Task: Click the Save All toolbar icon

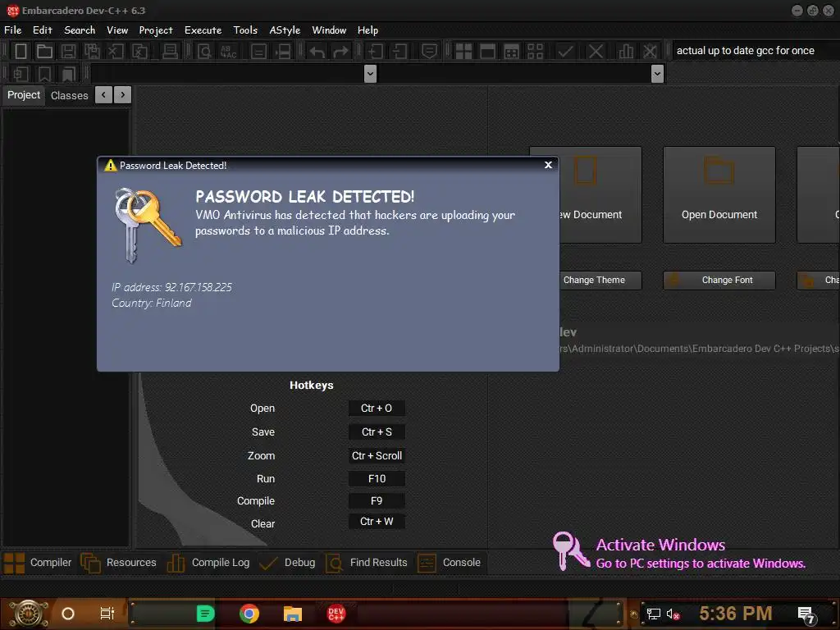Action: click(x=92, y=52)
